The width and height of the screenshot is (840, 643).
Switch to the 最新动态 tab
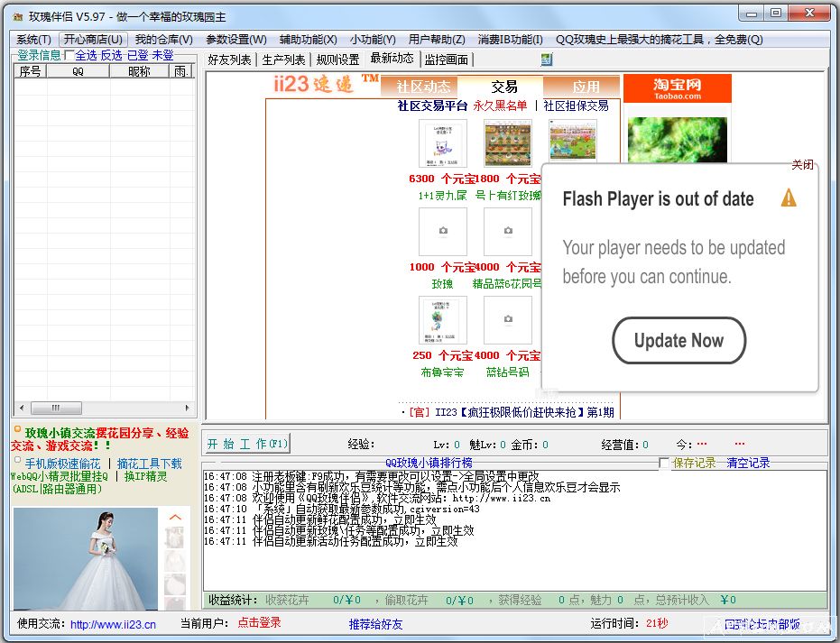(x=392, y=59)
